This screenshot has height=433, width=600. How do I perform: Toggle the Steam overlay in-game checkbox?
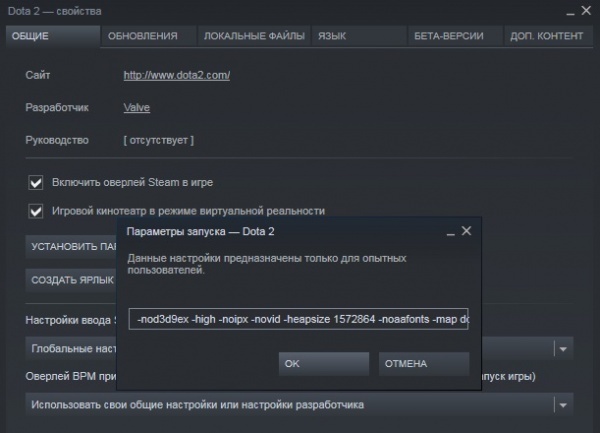[36, 183]
